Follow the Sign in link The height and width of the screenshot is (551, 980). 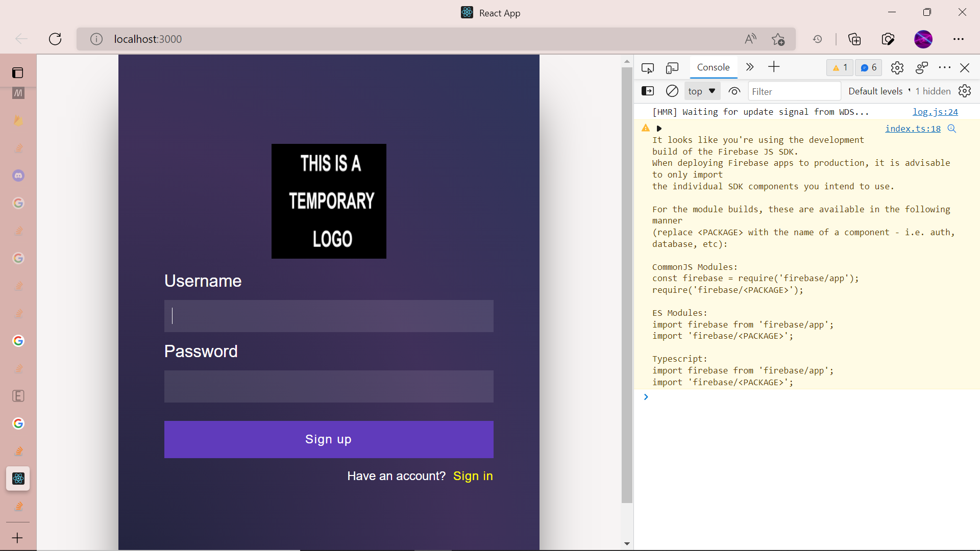(x=473, y=476)
